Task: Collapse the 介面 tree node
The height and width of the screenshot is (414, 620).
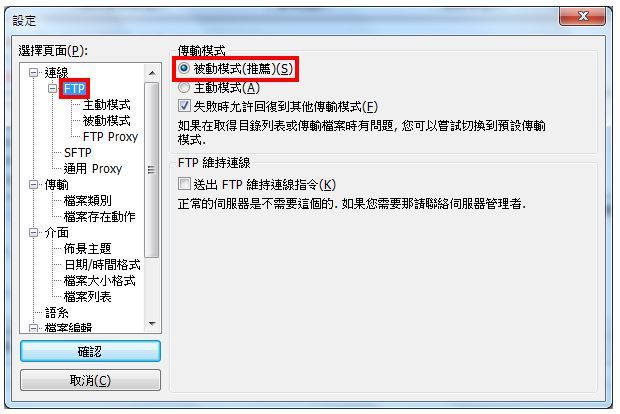Action: [x=34, y=233]
